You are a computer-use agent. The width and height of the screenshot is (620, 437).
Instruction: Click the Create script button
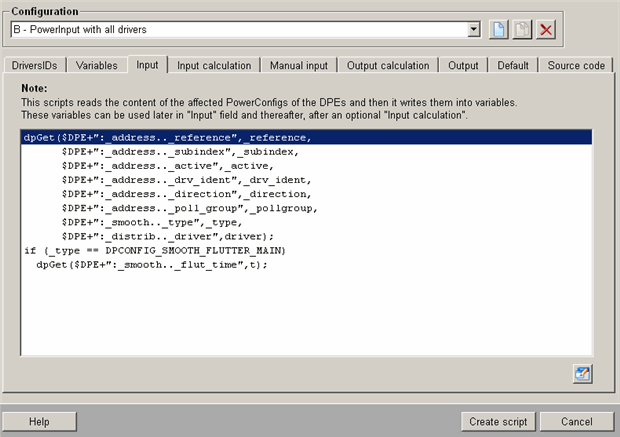pos(500,421)
